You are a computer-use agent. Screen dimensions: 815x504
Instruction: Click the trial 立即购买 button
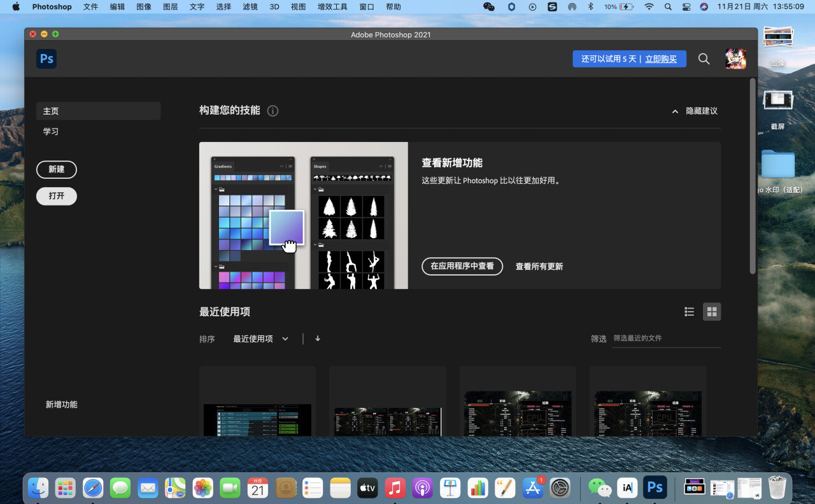pyautogui.click(x=661, y=59)
